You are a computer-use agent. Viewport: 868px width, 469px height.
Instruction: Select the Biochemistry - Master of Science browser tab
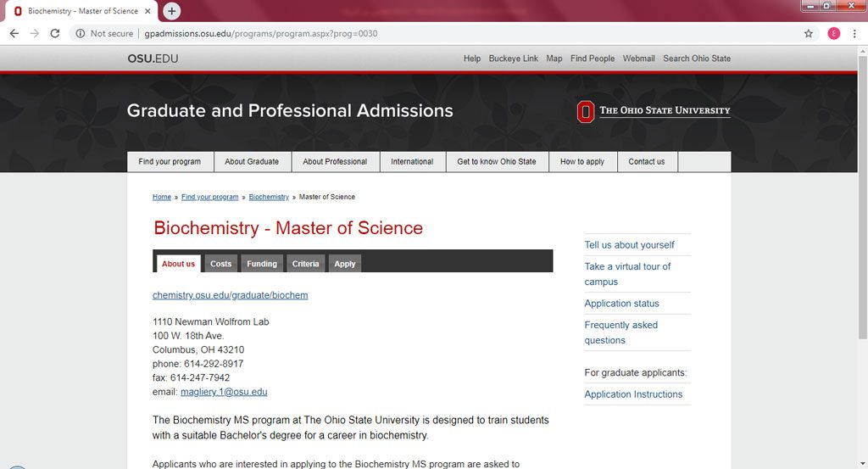coord(82,11)
